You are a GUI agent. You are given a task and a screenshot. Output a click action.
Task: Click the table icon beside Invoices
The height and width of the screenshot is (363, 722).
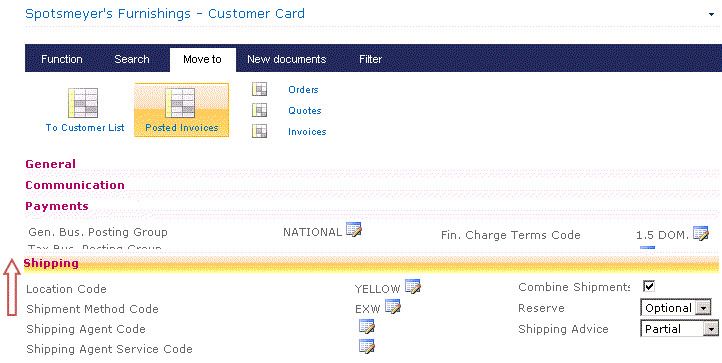click(x=259, y=131)
